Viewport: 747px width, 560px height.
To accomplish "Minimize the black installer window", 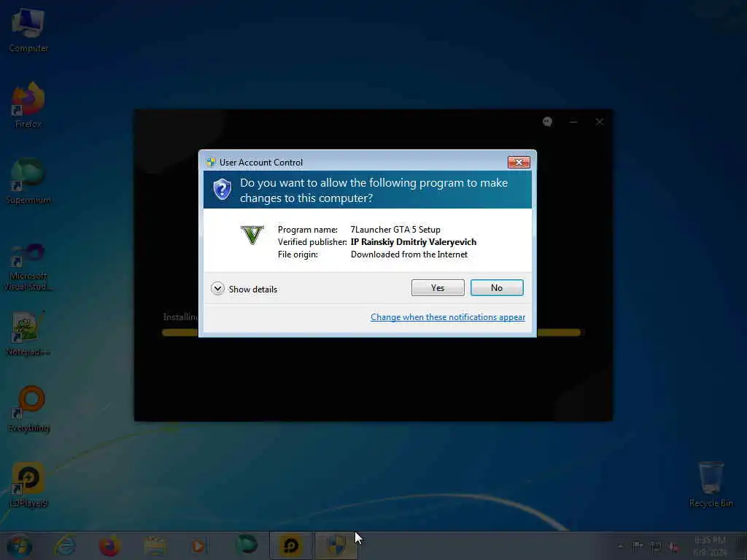I will tap(573, 122).
